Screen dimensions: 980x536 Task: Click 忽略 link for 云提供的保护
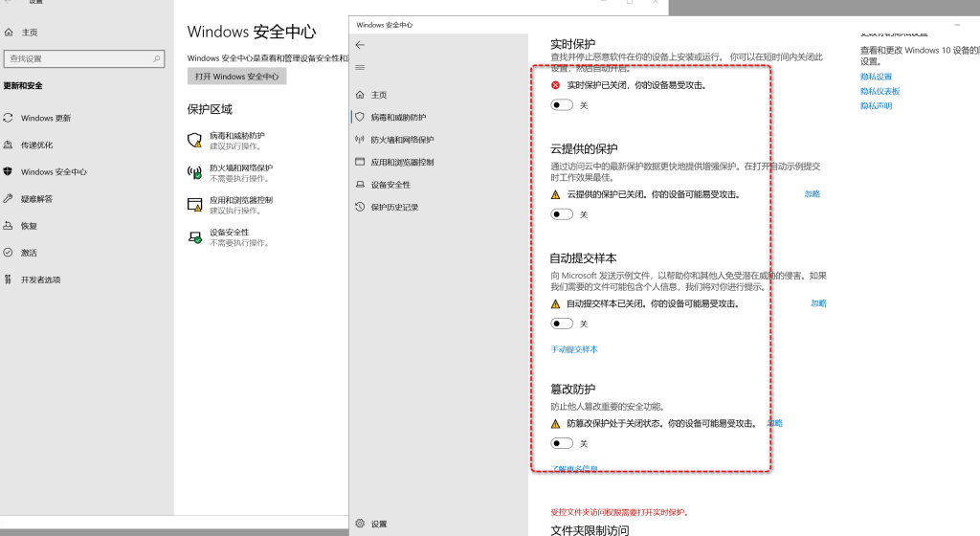[x=812, y=193]
